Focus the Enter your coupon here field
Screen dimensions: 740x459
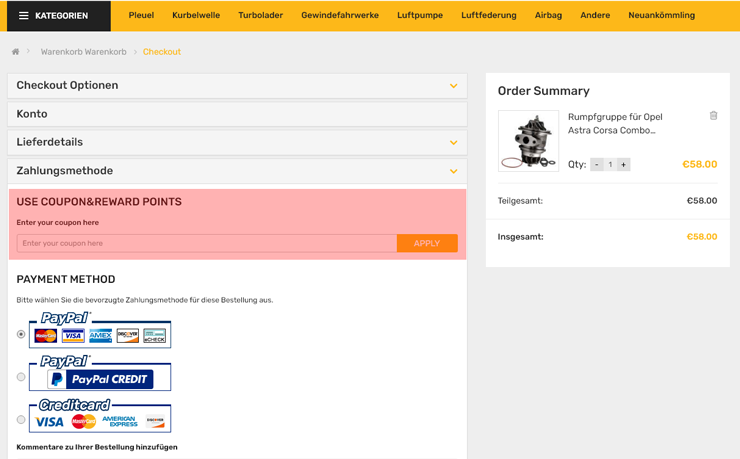[207, 243]
